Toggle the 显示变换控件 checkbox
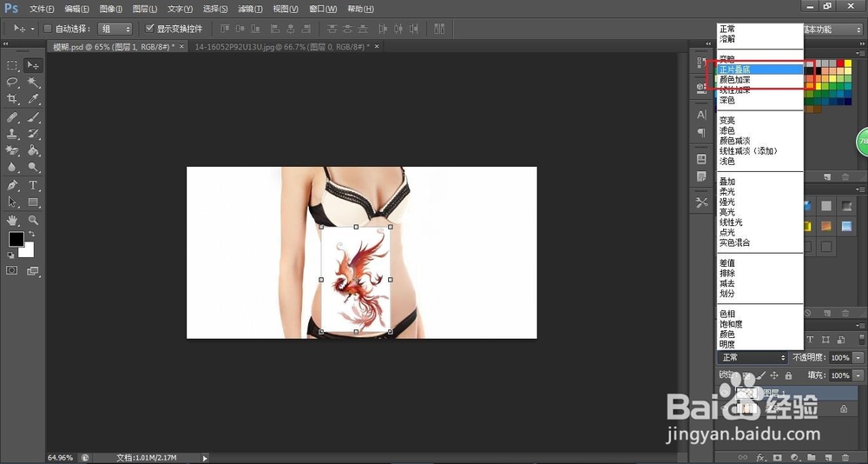Screen dimensions: 868x464 click(149, 29)
